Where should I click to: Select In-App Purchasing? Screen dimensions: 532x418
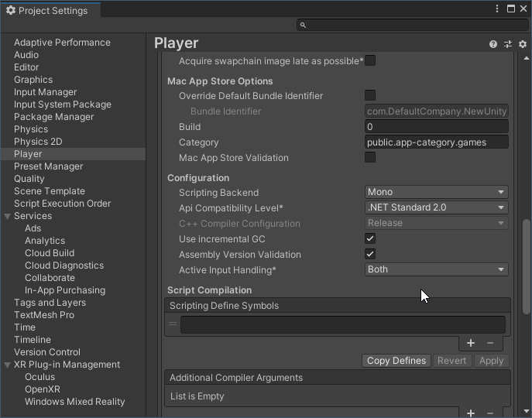pyautogui.click(x=65, y=290)
